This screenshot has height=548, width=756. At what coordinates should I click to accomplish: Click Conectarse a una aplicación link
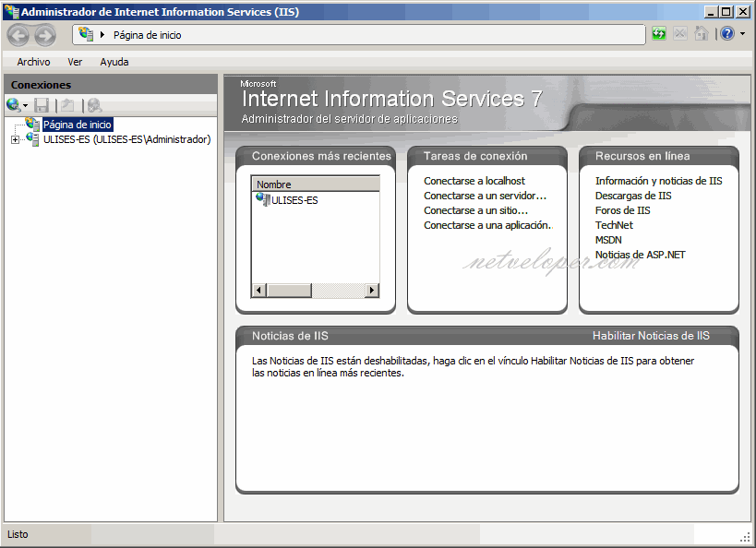[488, 225]
